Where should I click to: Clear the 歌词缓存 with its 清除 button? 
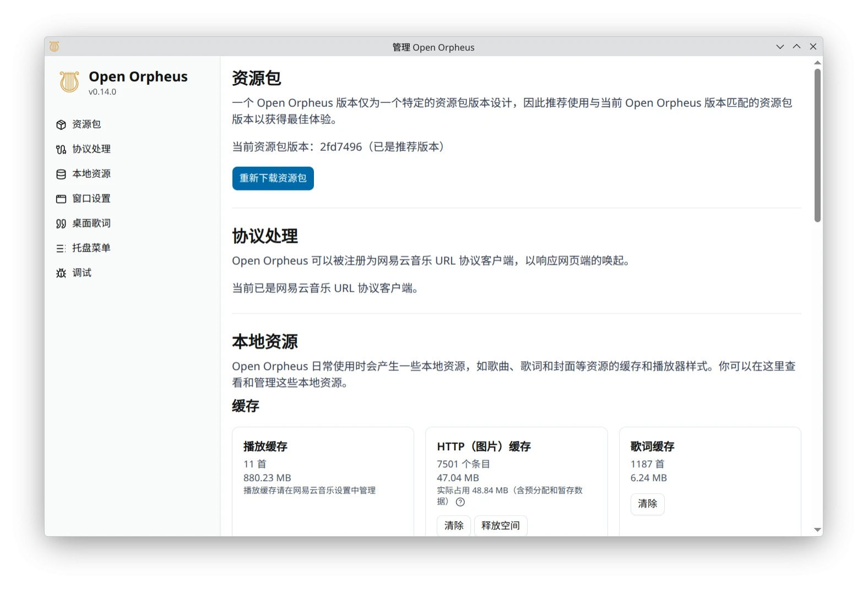[x=648, y=504]
